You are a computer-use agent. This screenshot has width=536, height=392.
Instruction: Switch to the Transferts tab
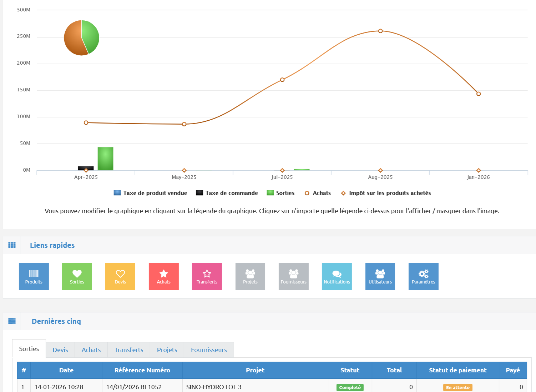click(x=129, y=350)
